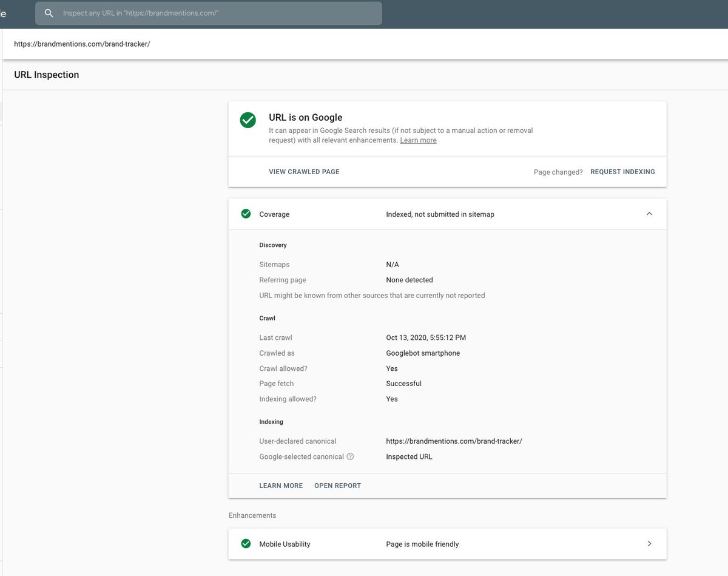Click the 'None detected' referring page value
The width and height of the screenshot is (728, 576).
tap(409, 280)
